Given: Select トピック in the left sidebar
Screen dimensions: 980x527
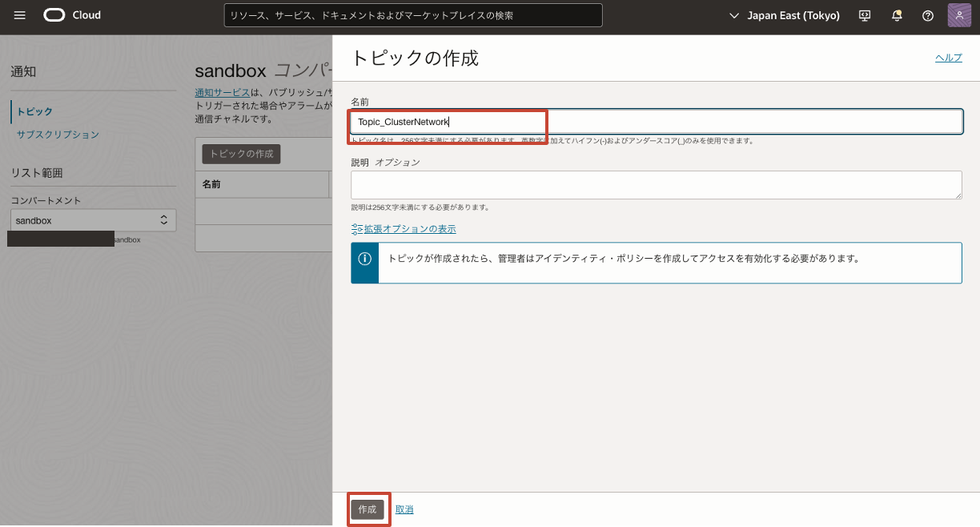Looking at the screenshot, I should (35, 111).
